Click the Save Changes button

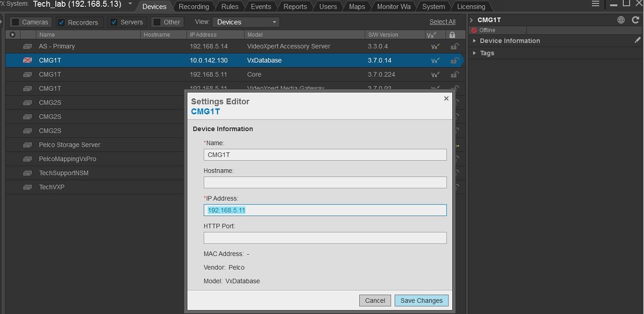pyautogui.click(x=421, y=300)
